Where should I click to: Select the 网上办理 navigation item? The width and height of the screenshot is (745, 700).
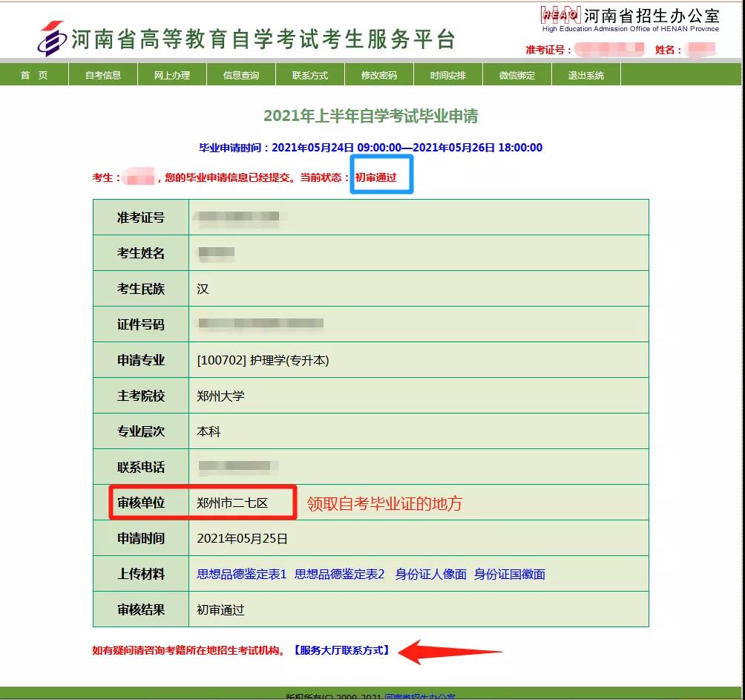pyautogui.click(x=172, y=75)
